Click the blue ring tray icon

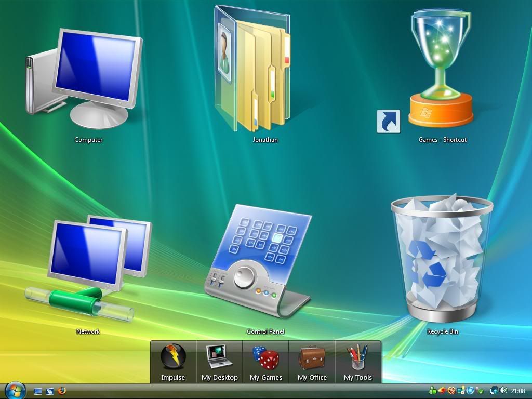[x=470, y=390]
